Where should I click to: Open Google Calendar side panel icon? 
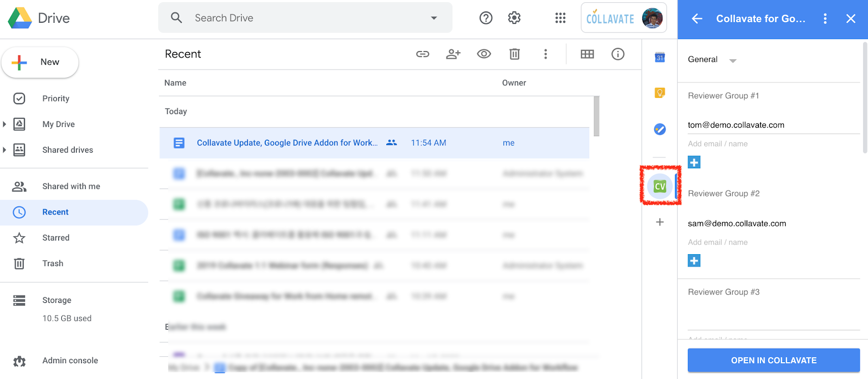tap(660, 57)
